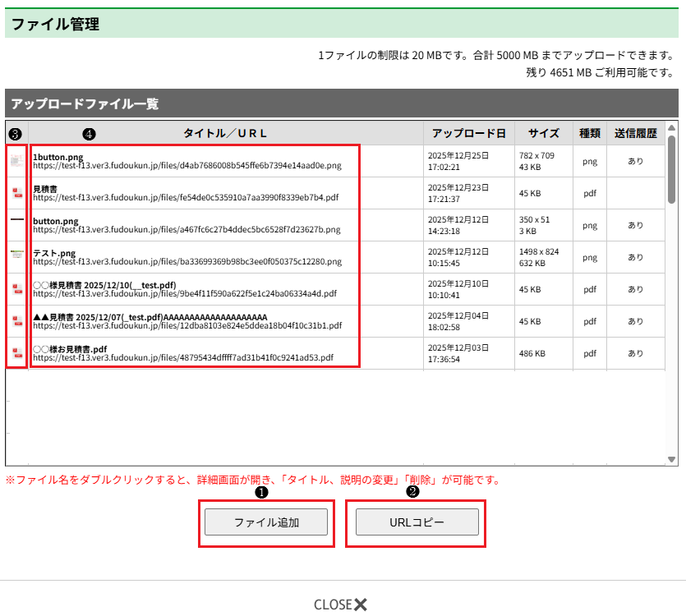Click the タイトル／URL column header
The image size is (686, 616).
click(x=225, y=133)
